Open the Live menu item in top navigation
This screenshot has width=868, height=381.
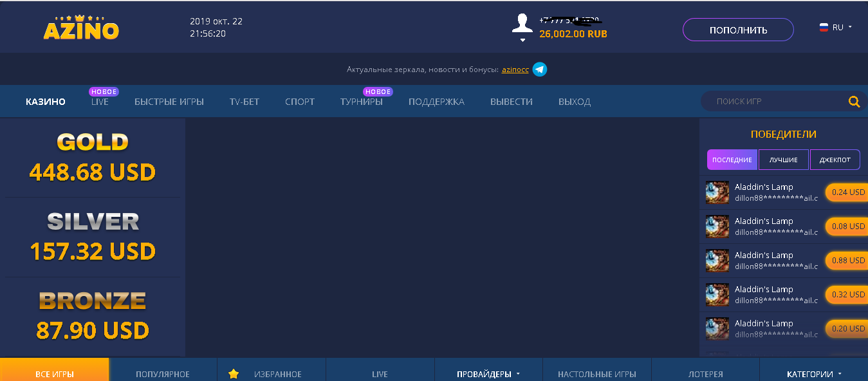[100, 102]
